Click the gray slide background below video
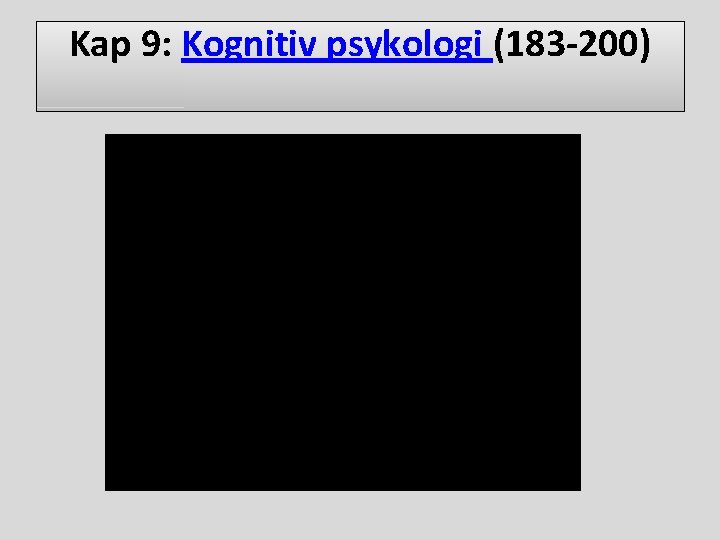 coord(343,514)
